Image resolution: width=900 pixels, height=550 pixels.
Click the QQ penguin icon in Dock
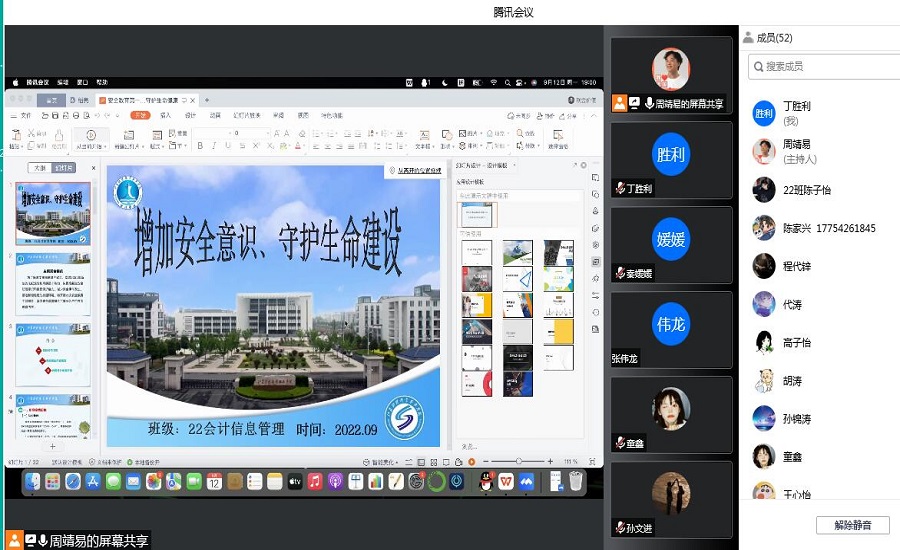[486, 482]
